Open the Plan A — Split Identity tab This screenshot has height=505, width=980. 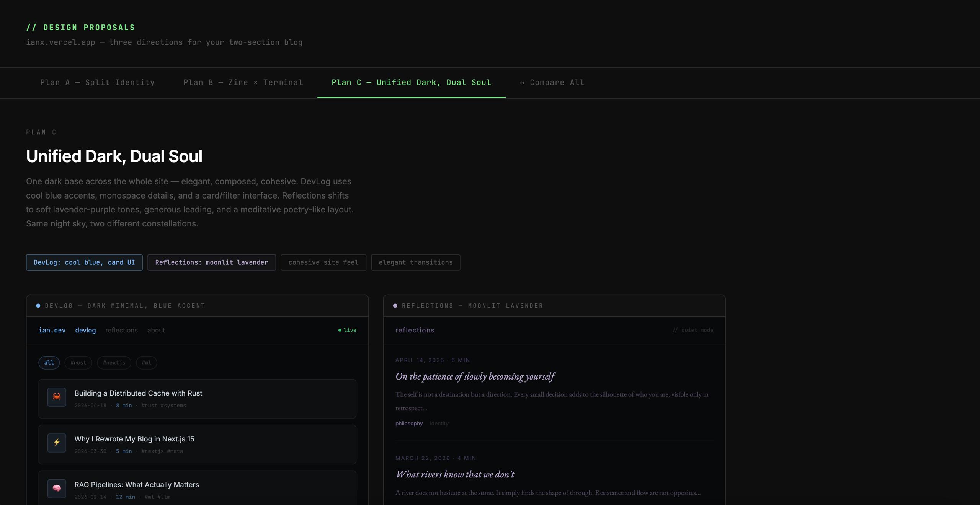(x=97, y=83)
